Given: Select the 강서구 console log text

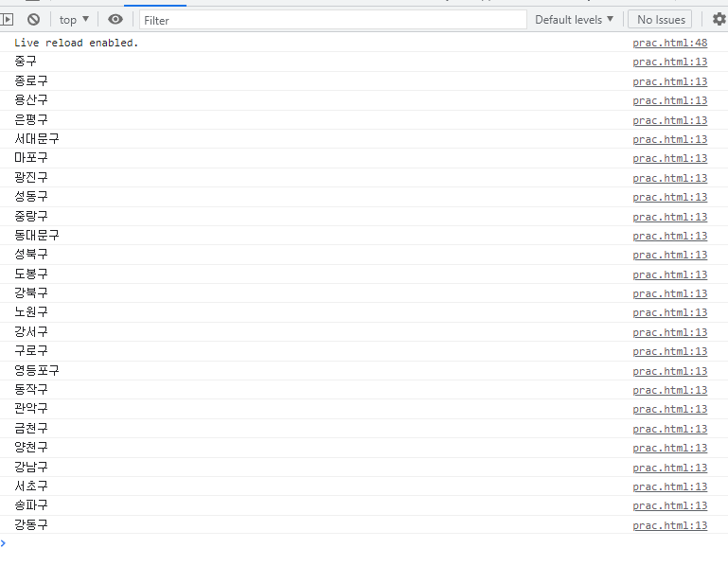Looking at the screenshot, I should 30,331.
